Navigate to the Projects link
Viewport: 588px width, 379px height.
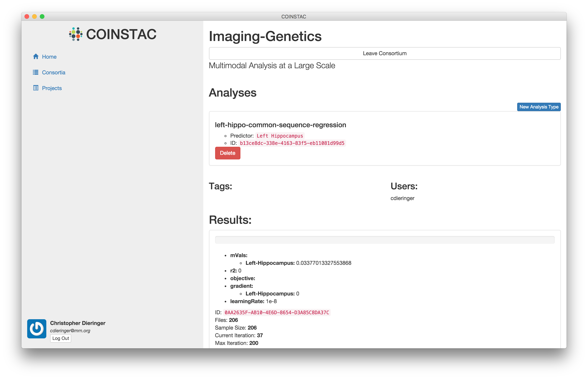pyautogui.click(x=52, y=88)
